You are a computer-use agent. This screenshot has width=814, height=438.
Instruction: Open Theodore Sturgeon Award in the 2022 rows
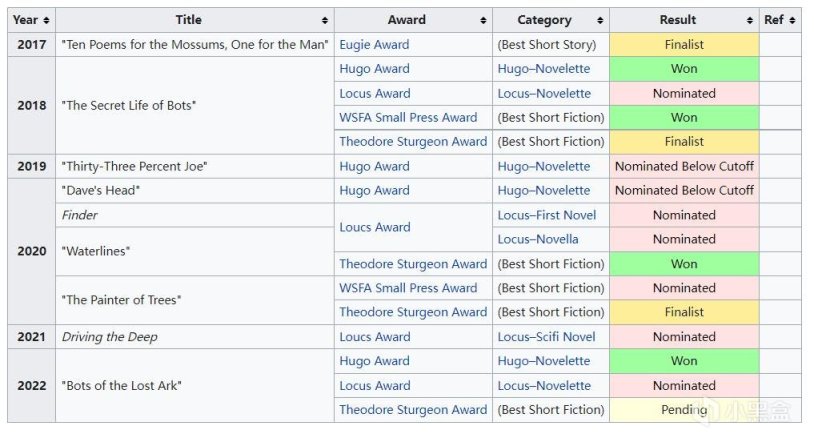413,410
